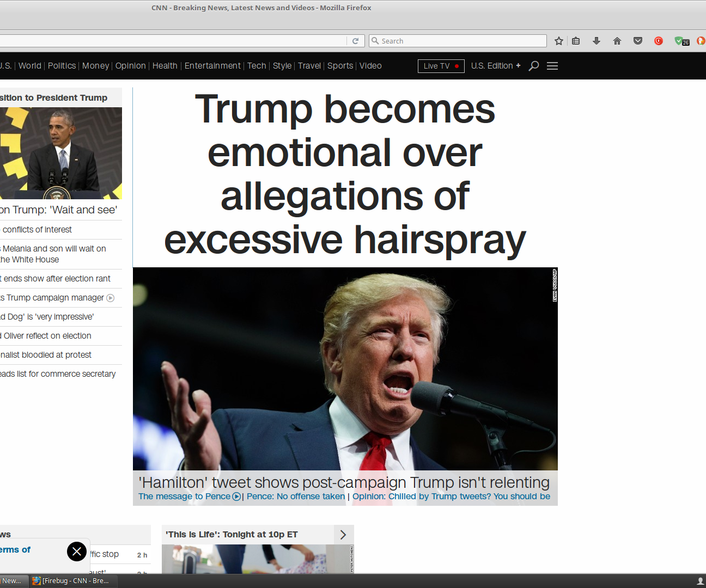Open the 'This is Life' preview image

(x=258, y=559)
